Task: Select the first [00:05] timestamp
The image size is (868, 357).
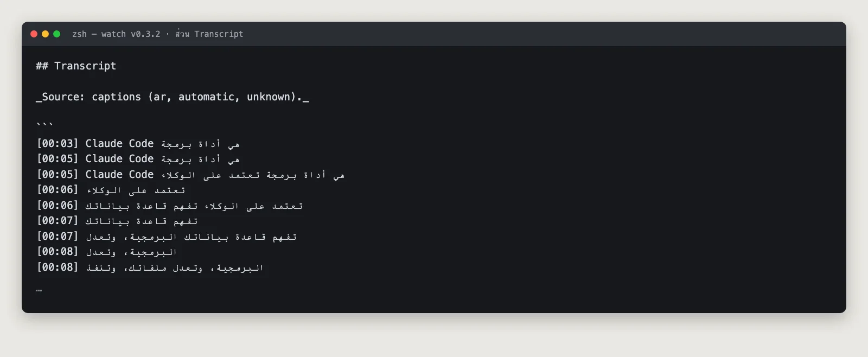Action: 58,158
